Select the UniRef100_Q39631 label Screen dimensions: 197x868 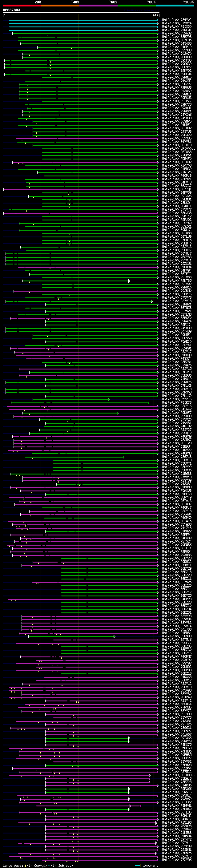[x=176, y=728]
